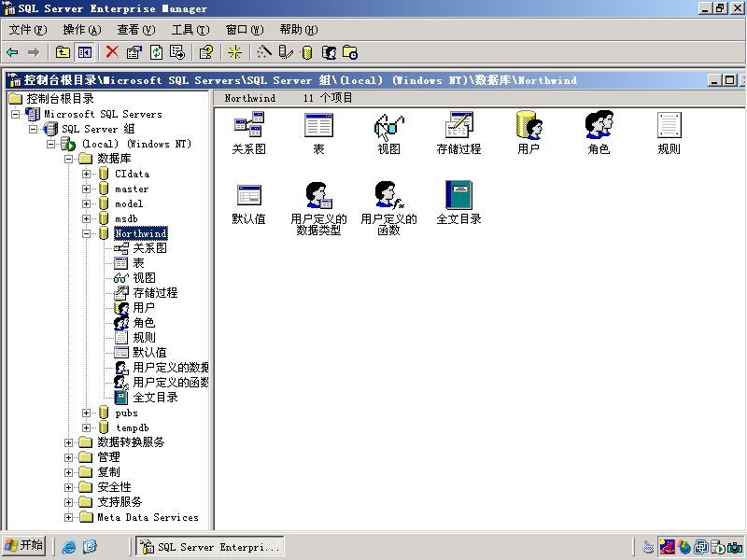Click the Forward arrow toolbar button
Screen dimensions: 747x560
34,52
